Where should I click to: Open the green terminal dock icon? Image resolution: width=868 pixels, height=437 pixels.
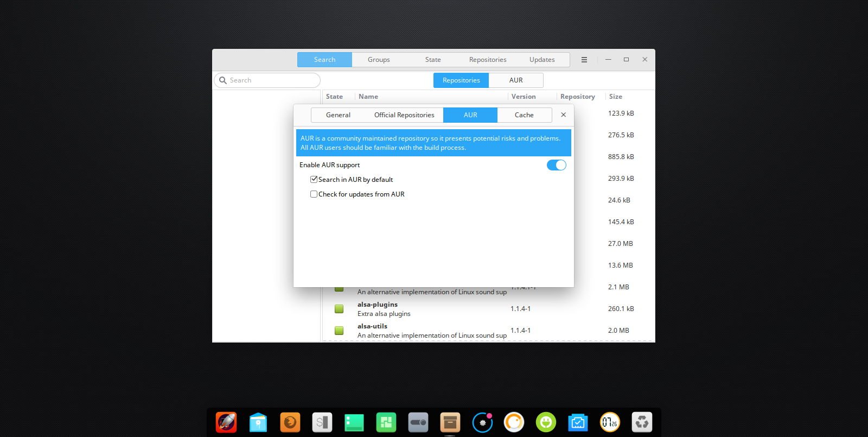click(354, 422)
